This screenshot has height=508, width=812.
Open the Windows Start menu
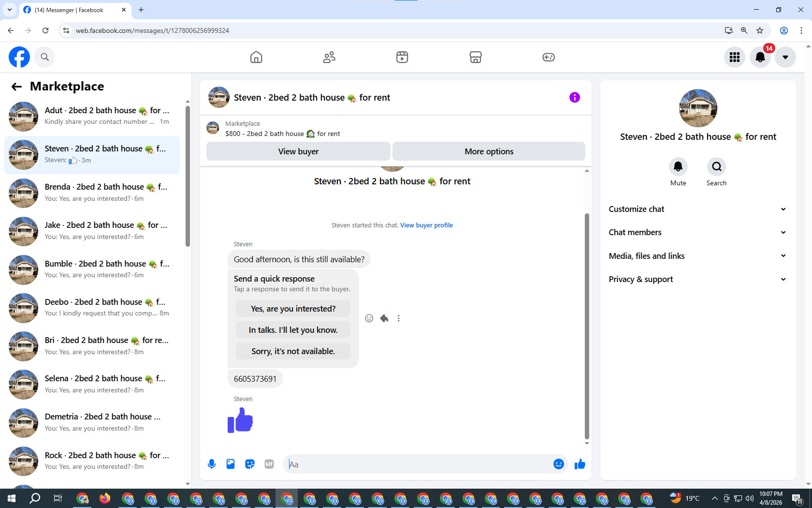coord(12,498)
